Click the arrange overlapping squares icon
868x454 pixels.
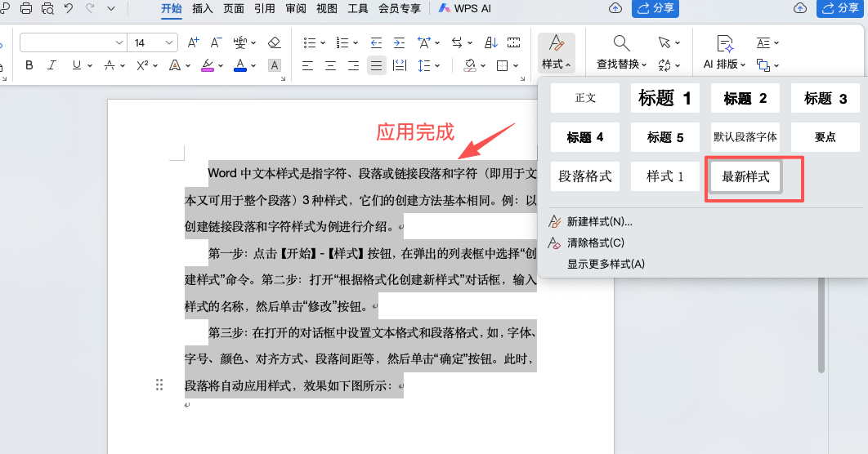(763, 65)
